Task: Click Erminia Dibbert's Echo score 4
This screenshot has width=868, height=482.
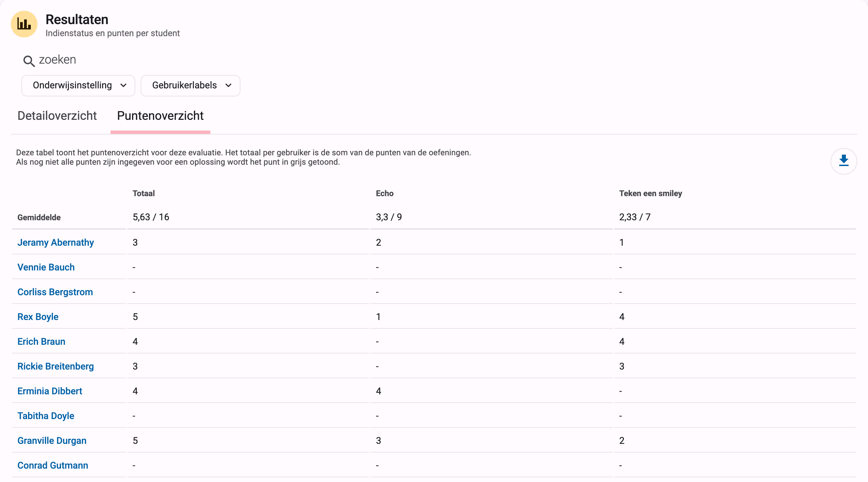Action: tap(378, 391)
